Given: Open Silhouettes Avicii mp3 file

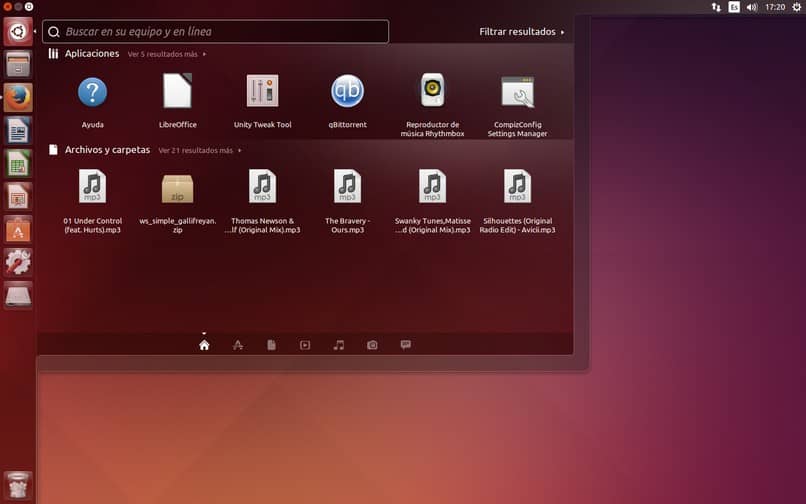Looking at the screenshot, I should click(x=518, y=187).
